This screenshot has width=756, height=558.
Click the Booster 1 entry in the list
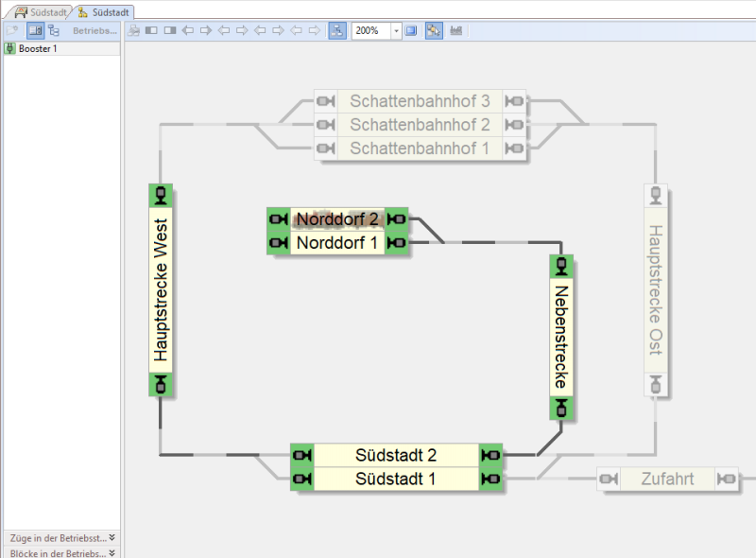(38, 48)
